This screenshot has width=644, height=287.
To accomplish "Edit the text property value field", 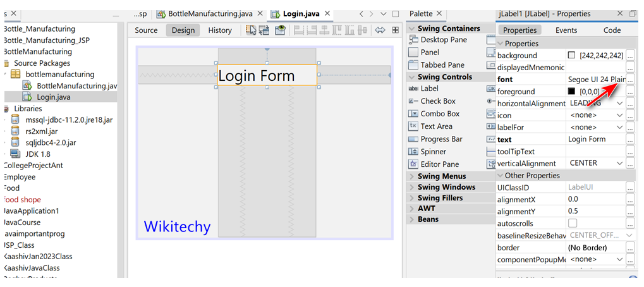I will pos(595,139).
